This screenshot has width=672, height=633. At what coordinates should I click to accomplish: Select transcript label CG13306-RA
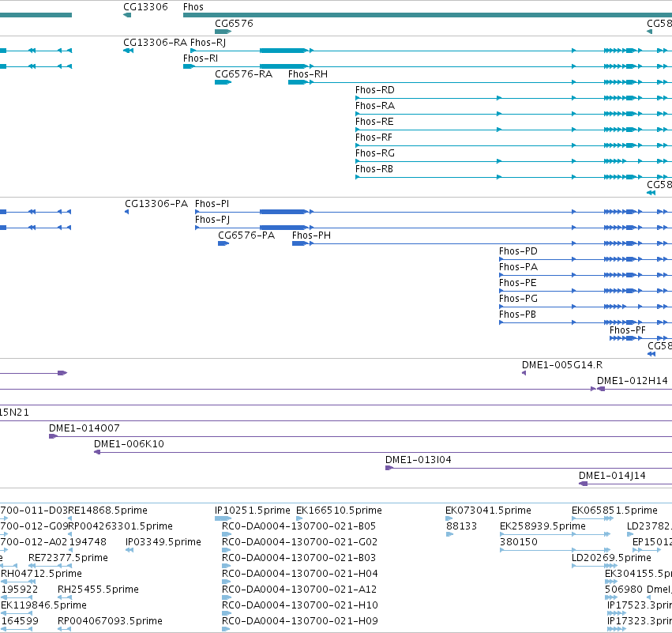[155, 43]
